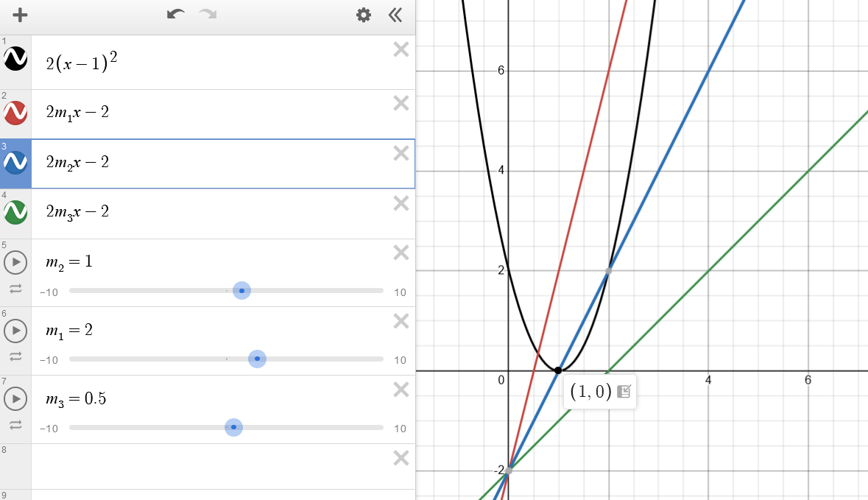Viewport: 868px width, 500px height.
Task: Delete the 2(x−1)² expression
Action: 401,49
